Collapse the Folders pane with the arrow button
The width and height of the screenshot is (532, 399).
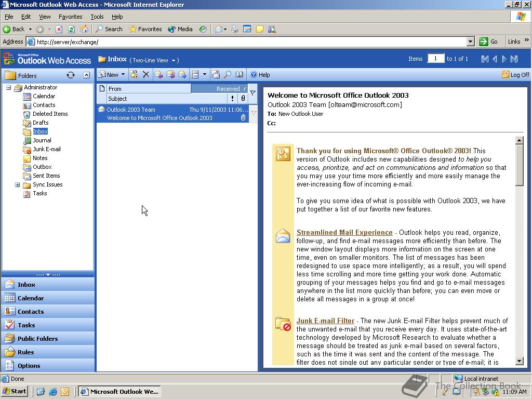click(87, 75)
